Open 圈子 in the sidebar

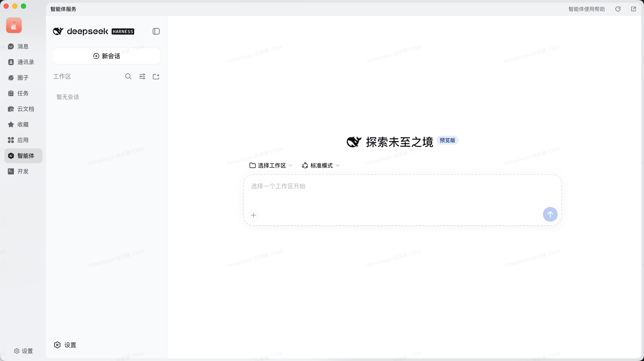23,78
